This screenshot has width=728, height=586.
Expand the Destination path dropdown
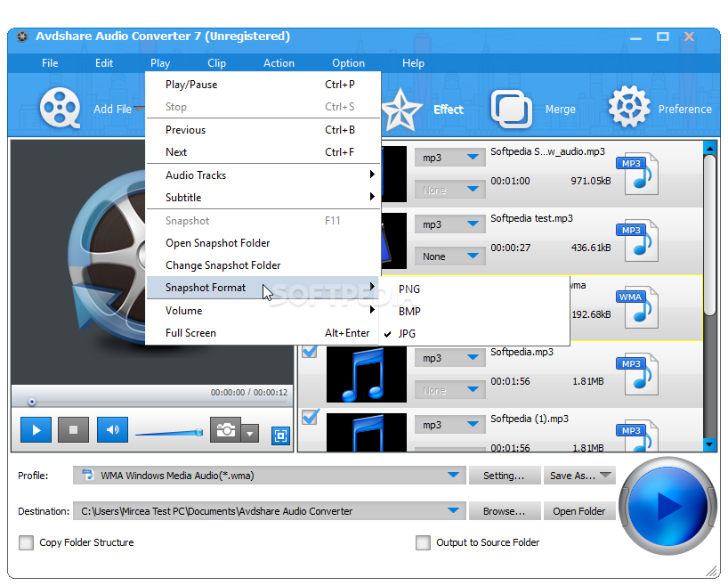tap(453, 510)
